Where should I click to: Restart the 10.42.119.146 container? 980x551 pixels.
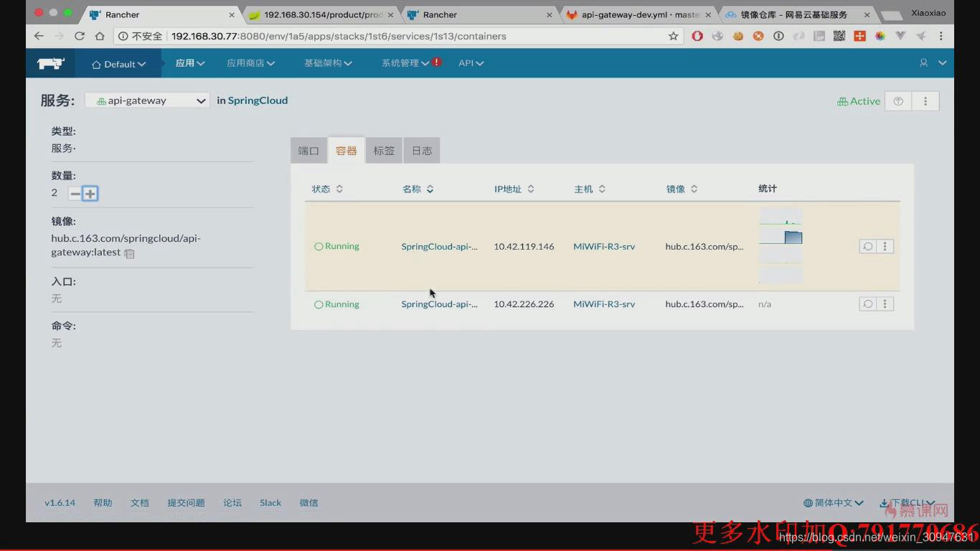click(867, 246)
